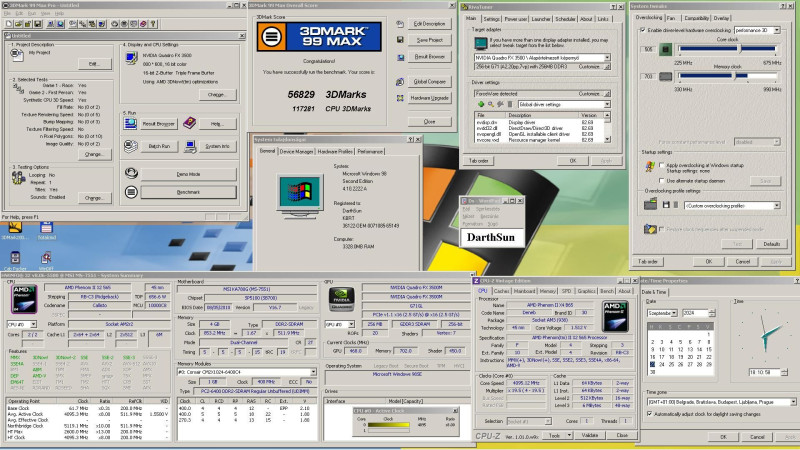
Task: Click the globe icon beside Global Compare button
Action: tap(400, 82)
